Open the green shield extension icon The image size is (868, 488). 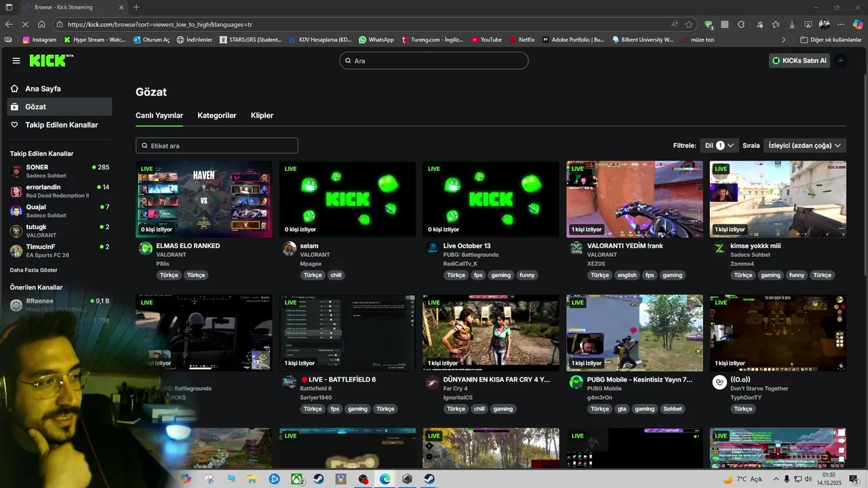point(709,24)
